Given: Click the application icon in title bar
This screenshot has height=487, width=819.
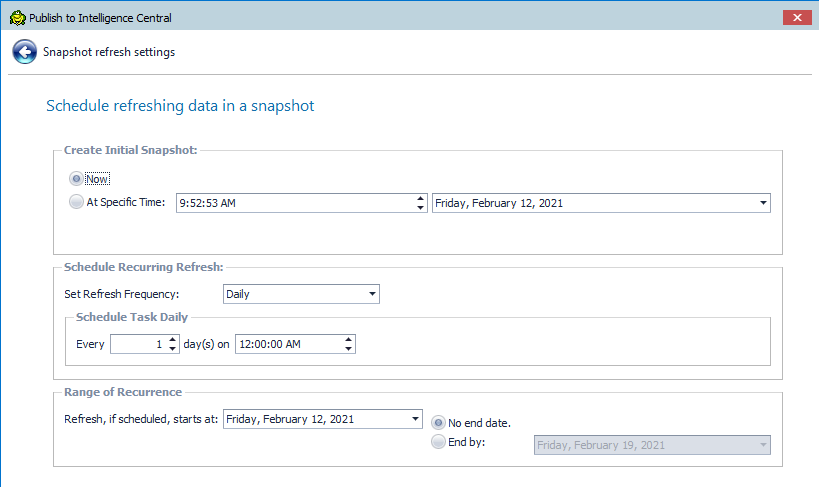Looking at the screenshot, I should 16,17.
